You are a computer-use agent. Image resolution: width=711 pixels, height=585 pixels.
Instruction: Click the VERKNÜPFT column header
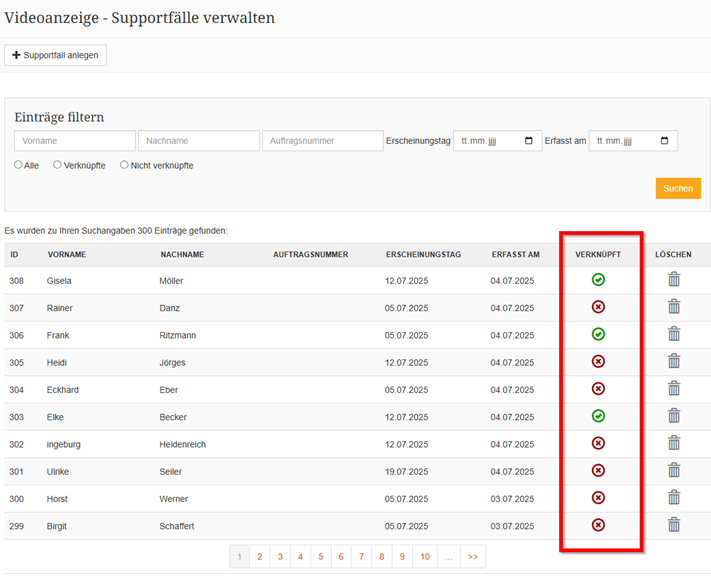598,254
